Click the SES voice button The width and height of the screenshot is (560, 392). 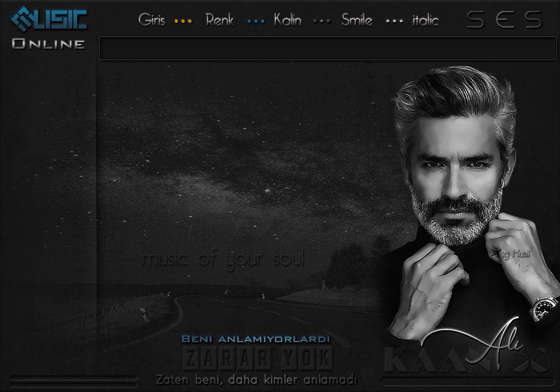tap(505, 19)
